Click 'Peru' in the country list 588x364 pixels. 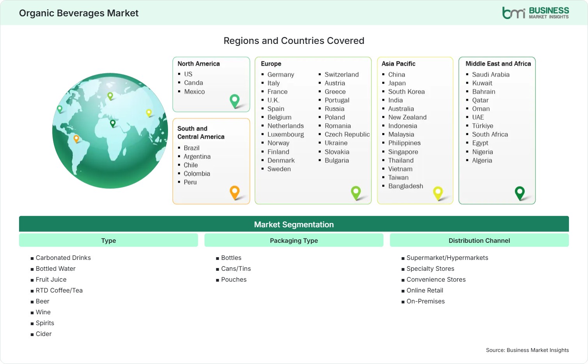[191, 182]
